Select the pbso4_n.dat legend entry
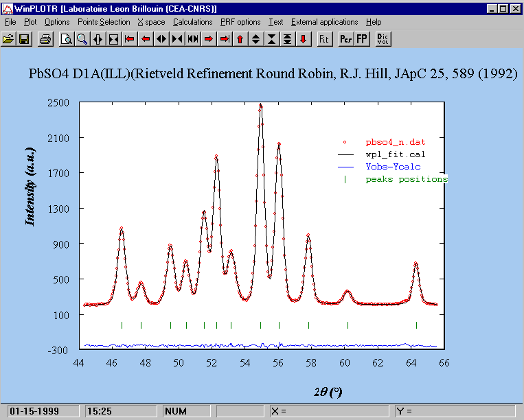Viewport: 524px width, 420px height. 396,142
